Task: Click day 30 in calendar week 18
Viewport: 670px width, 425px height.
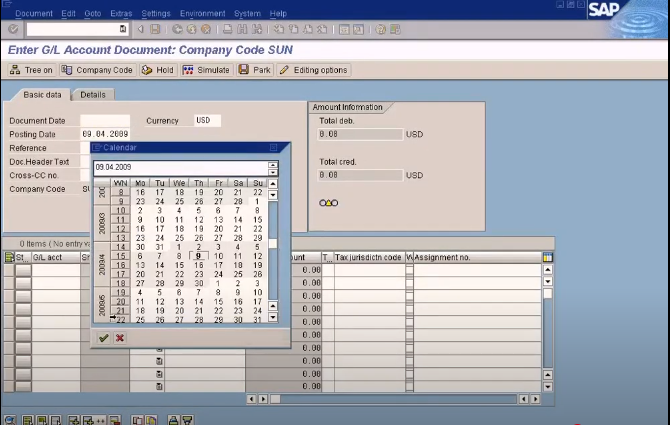Action: 199,283
